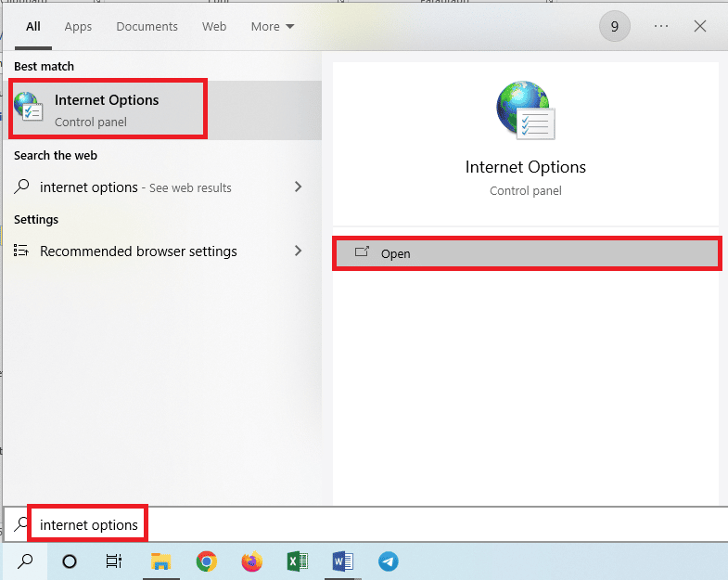Click the settings list icon beside Recommended browser settings
728x580 pixels.
point(21,251)
